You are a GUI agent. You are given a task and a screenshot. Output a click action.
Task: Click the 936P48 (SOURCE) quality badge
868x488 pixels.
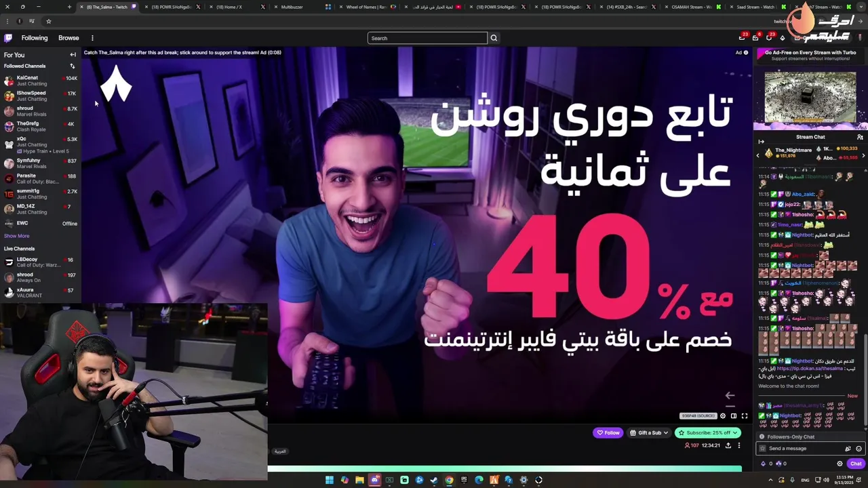pos(698,415)
